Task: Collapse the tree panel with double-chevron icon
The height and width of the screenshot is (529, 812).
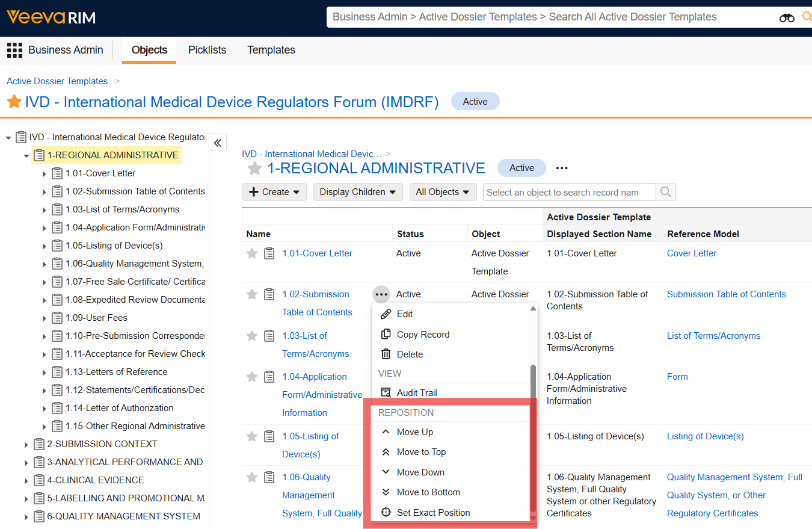Action: [x=218, y=143]
